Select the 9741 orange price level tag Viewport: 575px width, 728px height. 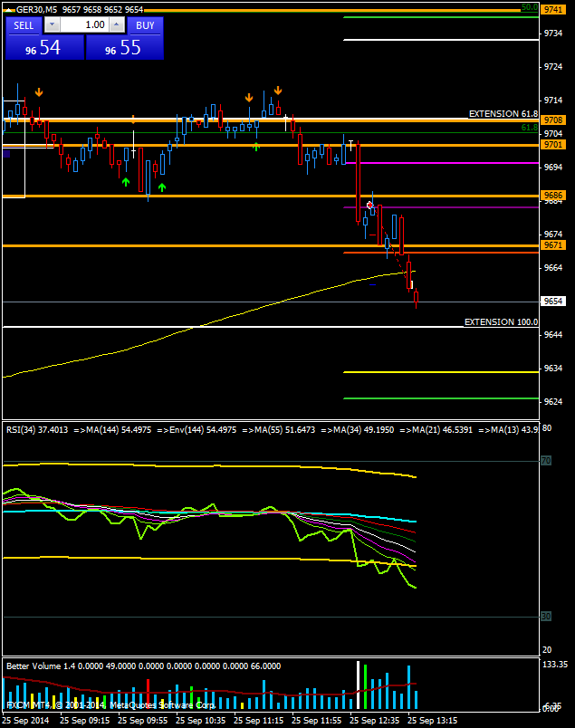point(552,9)
